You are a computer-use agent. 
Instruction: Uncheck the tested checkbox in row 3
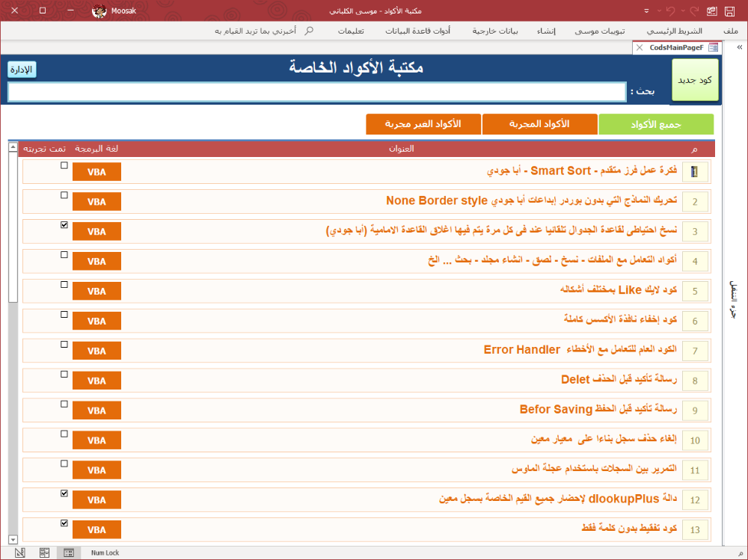(x=64, y=225)
